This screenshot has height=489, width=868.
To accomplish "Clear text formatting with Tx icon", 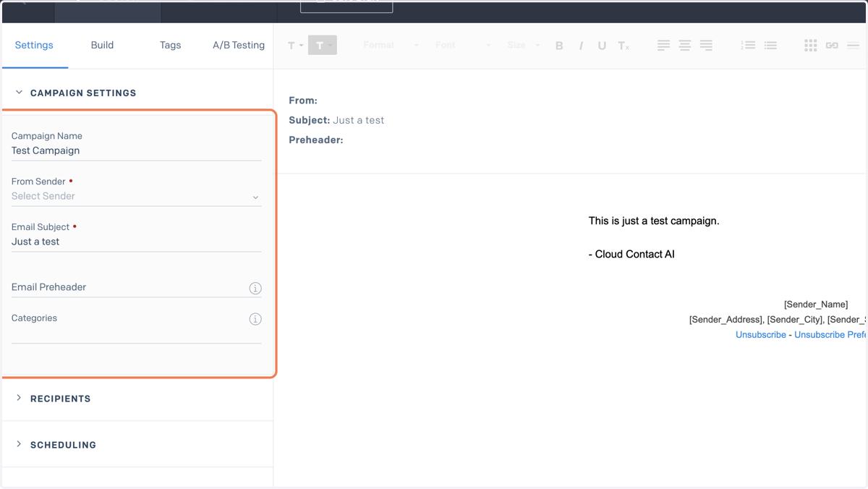I will coord(624,45).
